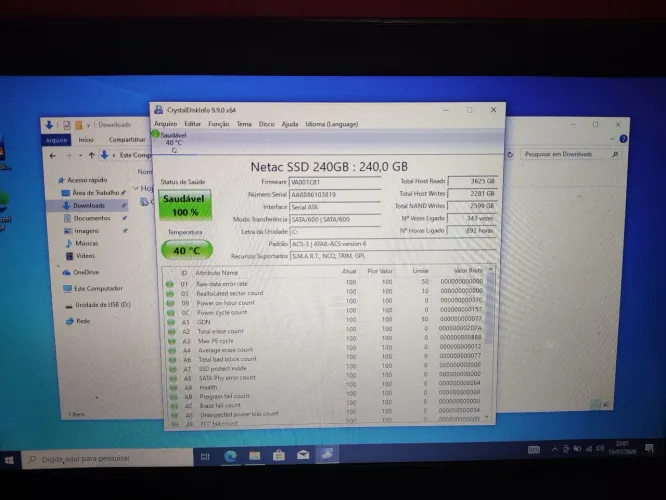Screen dimensions: 666x500
Task: Select the Power on hour count row
Action: click(325, 302)
